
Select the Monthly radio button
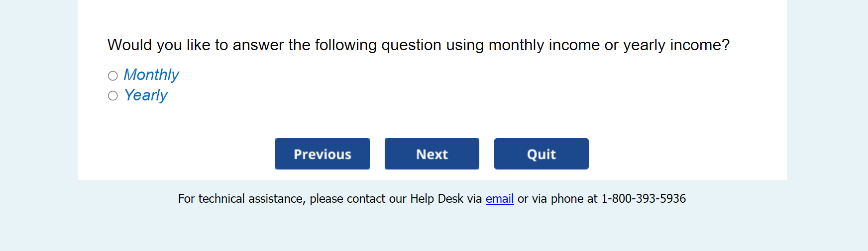113,76
